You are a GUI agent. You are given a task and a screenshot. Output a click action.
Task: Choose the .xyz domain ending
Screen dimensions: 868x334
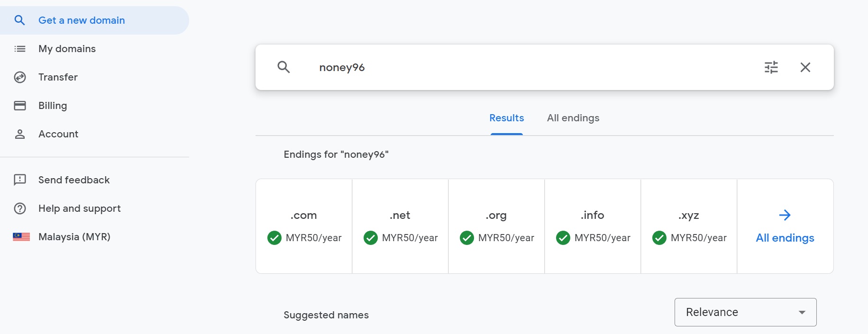689,226
